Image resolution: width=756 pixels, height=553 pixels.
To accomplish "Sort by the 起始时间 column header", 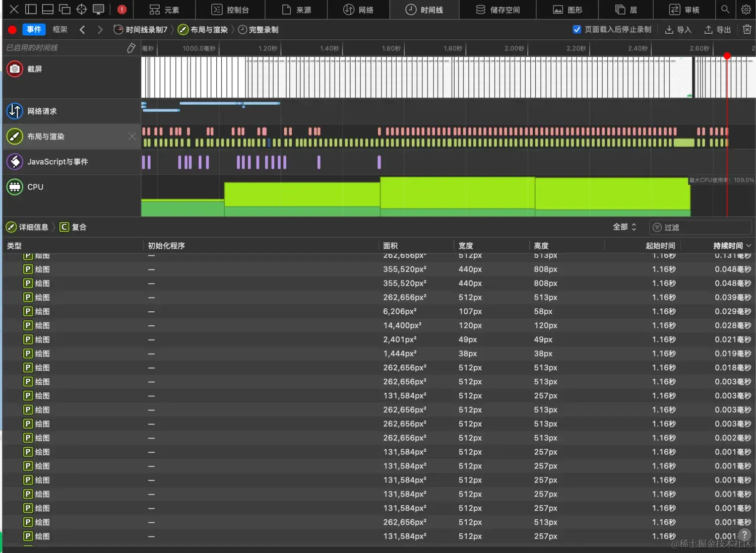I will coord(643,246).
